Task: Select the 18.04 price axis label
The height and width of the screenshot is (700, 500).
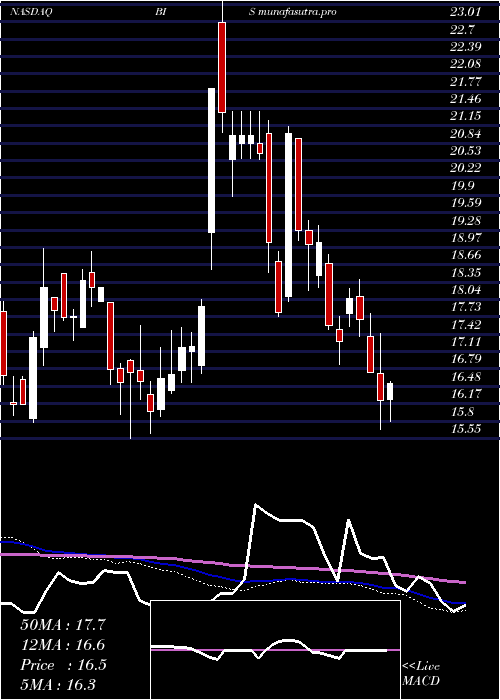Action: (x=466, y=290)
